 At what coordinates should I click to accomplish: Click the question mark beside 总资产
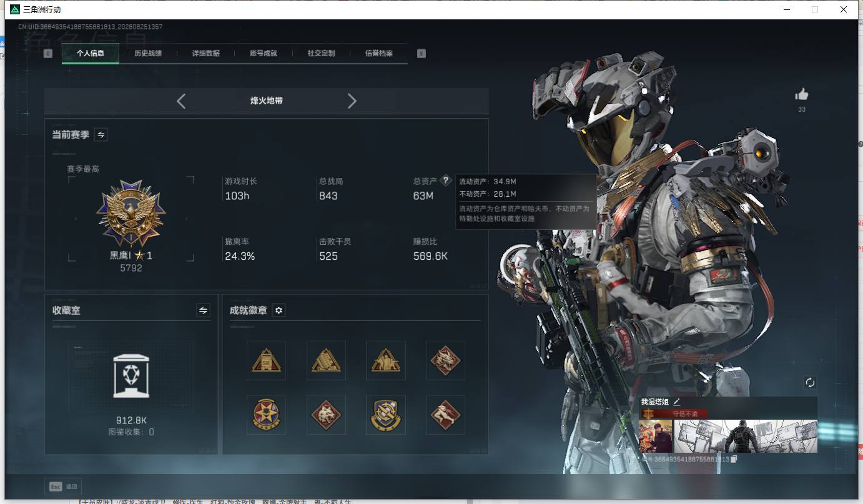445,180
